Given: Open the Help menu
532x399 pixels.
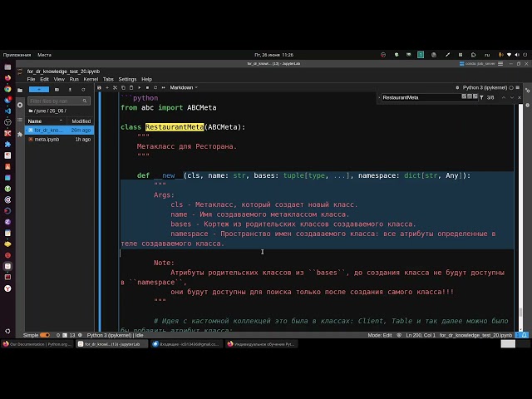Looking at the screenshot, I should point(146,80).
